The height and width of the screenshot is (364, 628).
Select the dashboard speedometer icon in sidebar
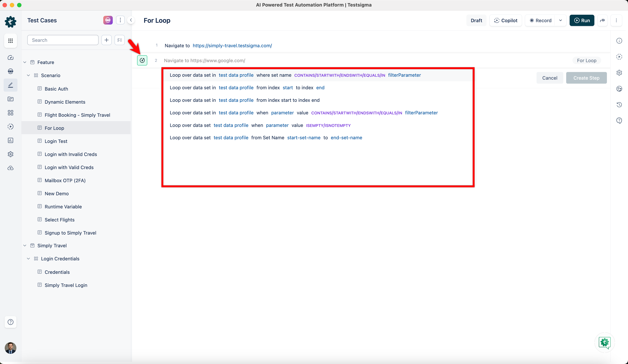[11, 57]
